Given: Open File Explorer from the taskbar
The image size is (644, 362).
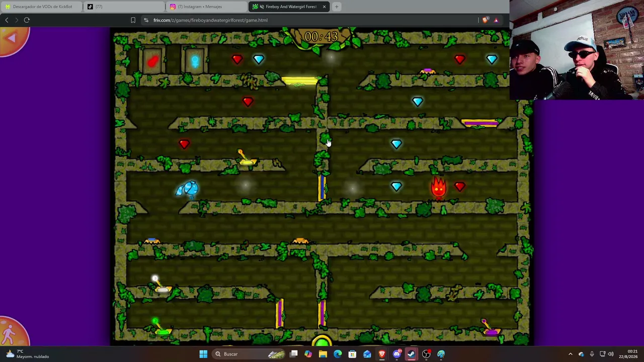Looking at the screenshot, I should point(323,354).
